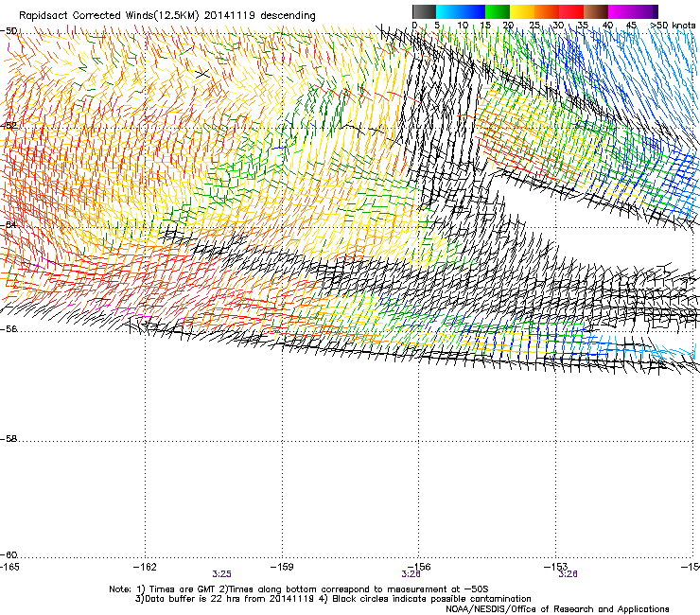The image size is (700, 615).
Task: Click the '-56' latitude axis label
Action: 9,328
